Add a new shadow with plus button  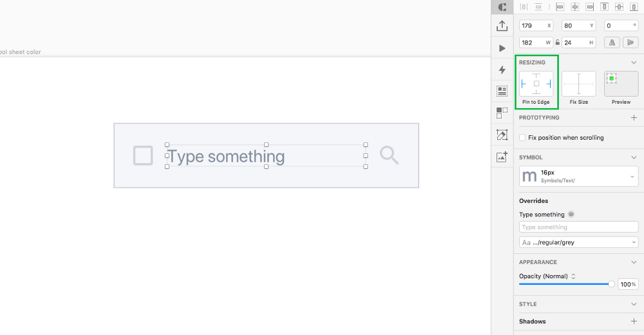tap(634, 321)
